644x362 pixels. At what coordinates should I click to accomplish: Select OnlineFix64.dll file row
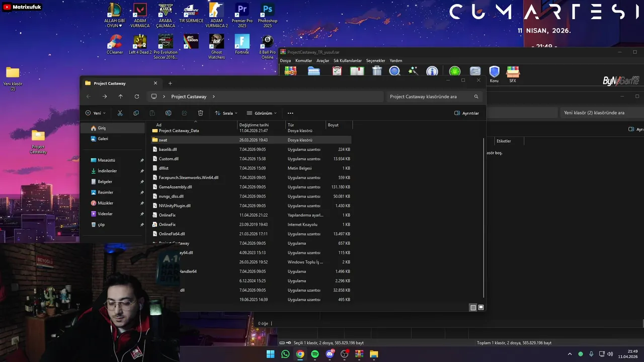(251, 234)
